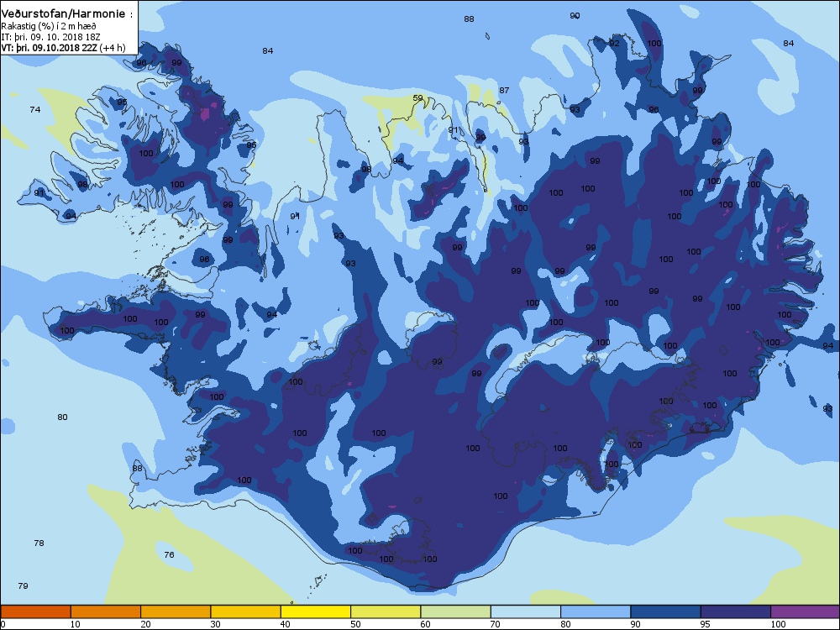Select the humidity value 59 on north coast
The width and height of the screenshot is (840, 630).
coord(417,98)
